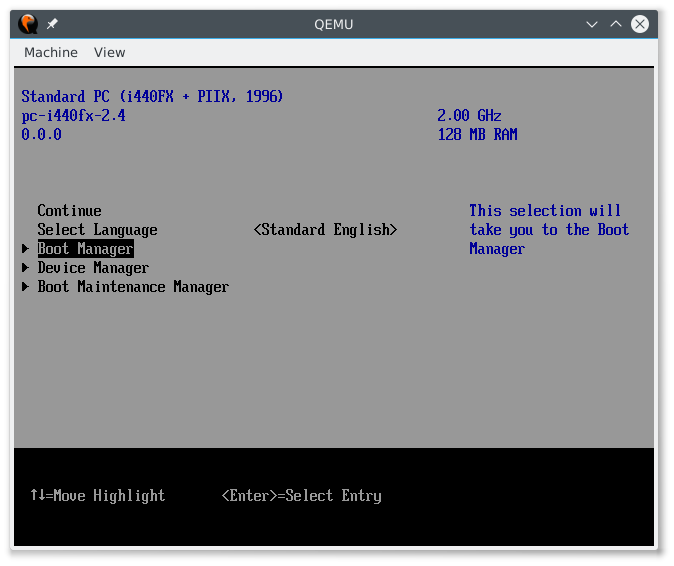Viewport: 674px width, 566px height.
Task: Select the Continue entry
Action: (x=69, y=211)
